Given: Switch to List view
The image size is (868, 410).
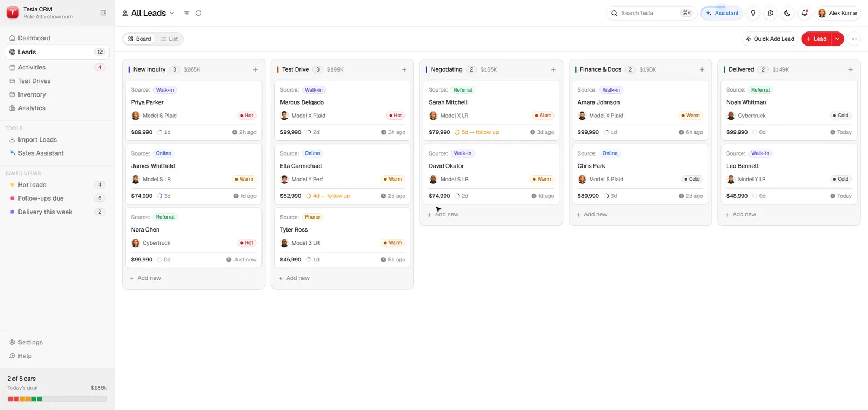Looking at the screenshot, I should (170, 39).
